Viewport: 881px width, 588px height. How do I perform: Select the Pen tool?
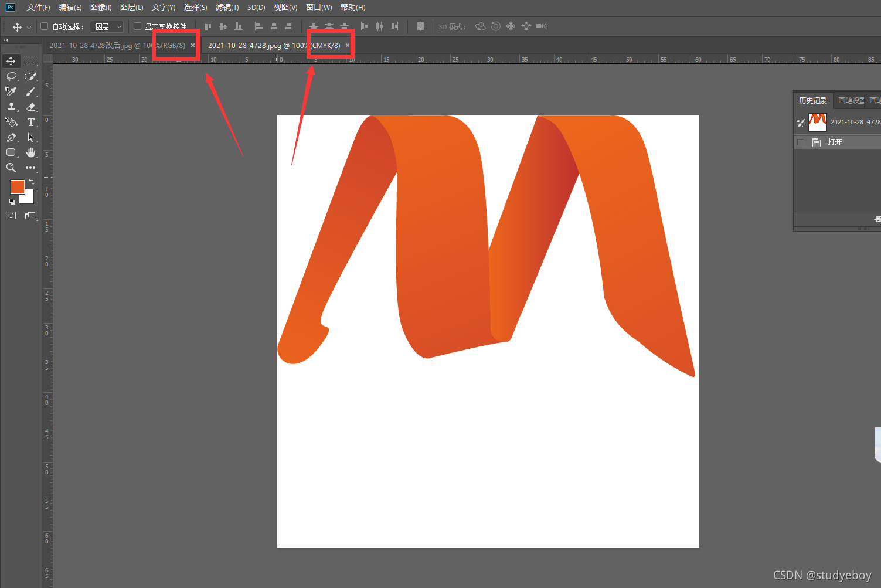pyautogui.click(x=11, y=137)
